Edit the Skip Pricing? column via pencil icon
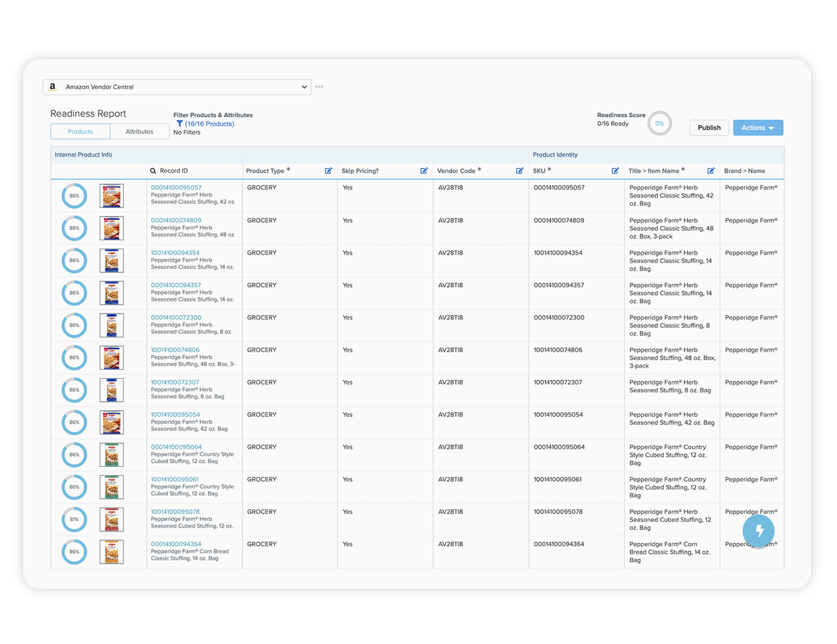837x644 pixels. click(424, 171)
